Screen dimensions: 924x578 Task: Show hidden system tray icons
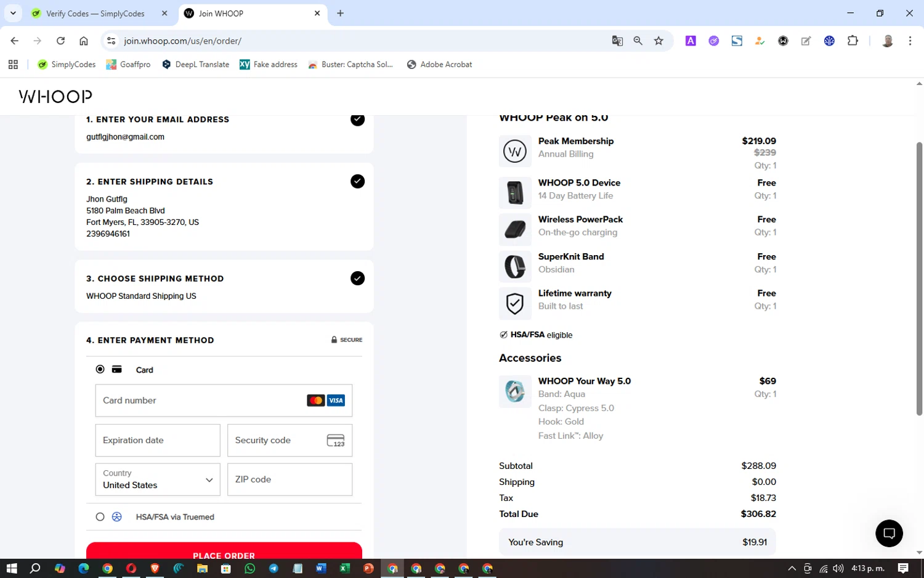pyautogui.click(x=792, y=568)
